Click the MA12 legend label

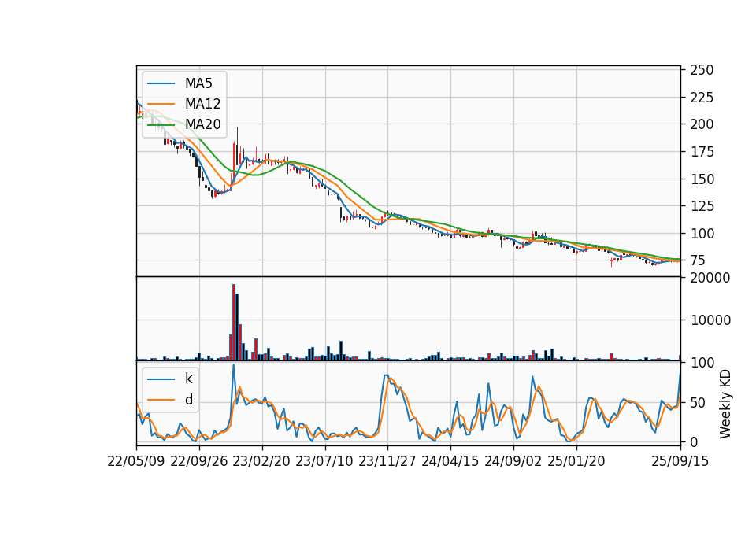click(x=202, y=104)
